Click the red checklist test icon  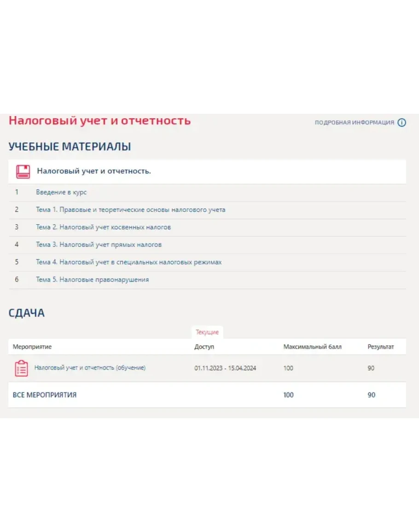21,368
